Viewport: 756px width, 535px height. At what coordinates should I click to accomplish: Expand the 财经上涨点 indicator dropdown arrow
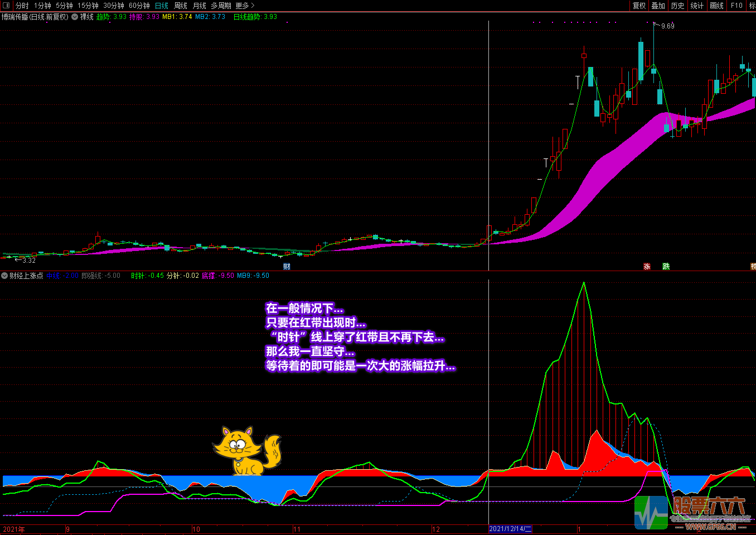point(4,276)
